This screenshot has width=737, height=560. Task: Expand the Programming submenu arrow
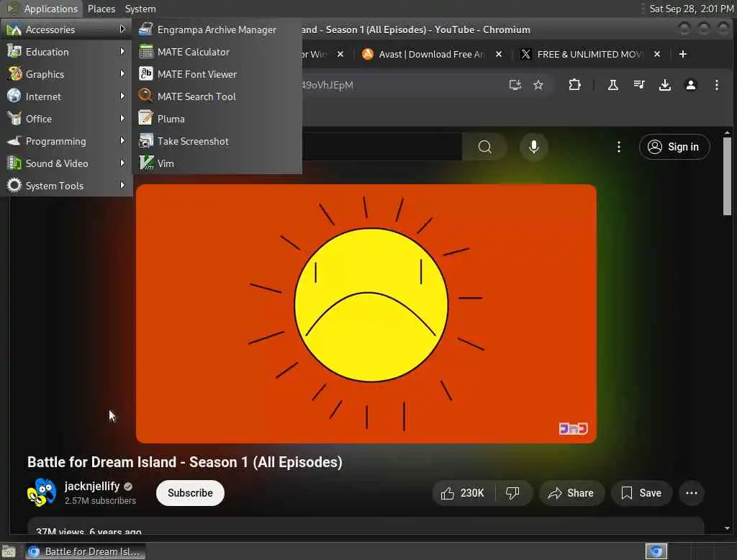[x=122, y=140]
